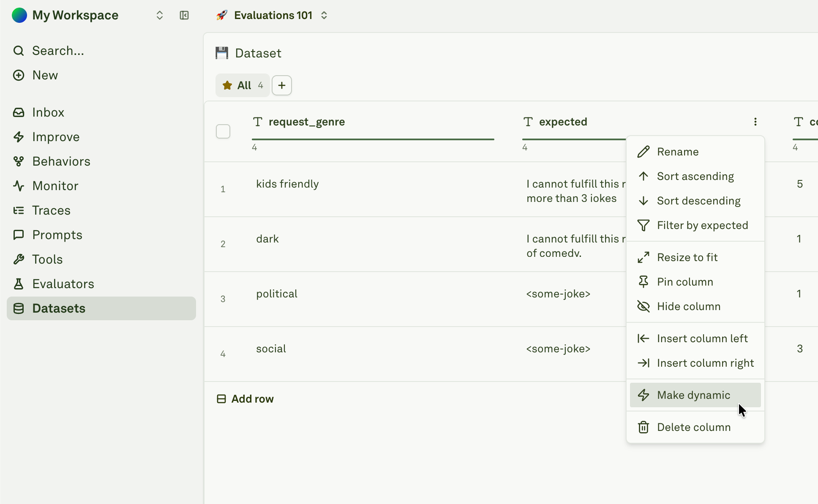The width and height of the screenshot is (818, 504).
Task: Click the Evaluators flask icon
Action: (x=19, y=284)
